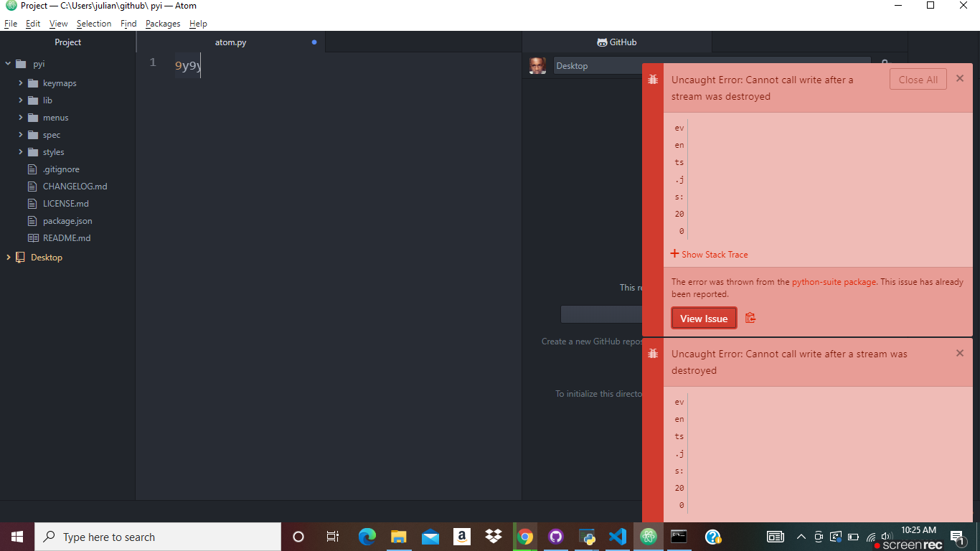Expand the Desktop project in the tree
Screen dimensions: 980x551
pyautogui.click(x=8, y=257)
